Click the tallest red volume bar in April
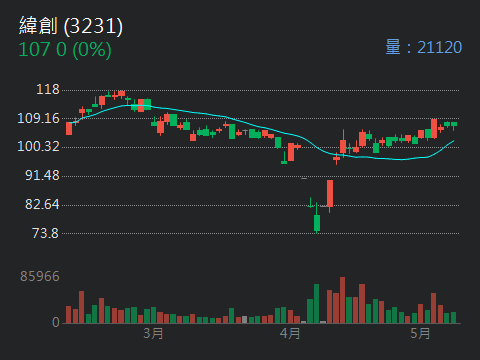This screenshot has width=480, height=360. click(x=342, y=300)
